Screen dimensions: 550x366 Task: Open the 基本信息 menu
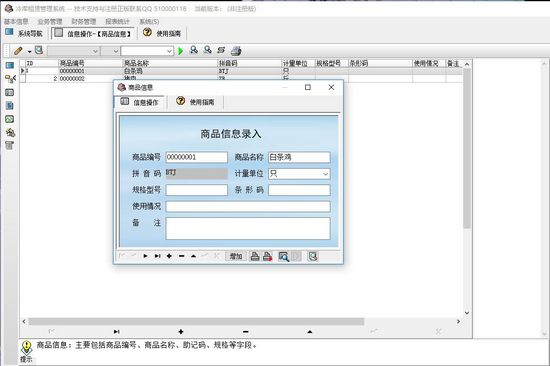coord(16,21)
